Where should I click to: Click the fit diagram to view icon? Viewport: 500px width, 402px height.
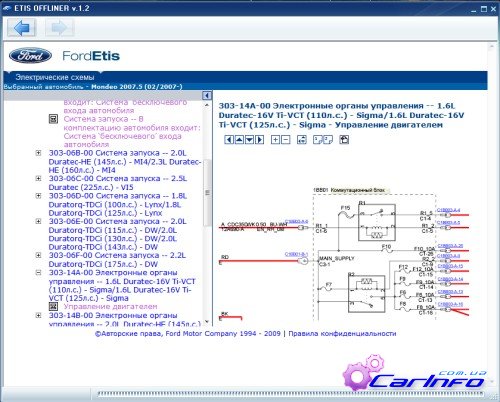(302, 140)
